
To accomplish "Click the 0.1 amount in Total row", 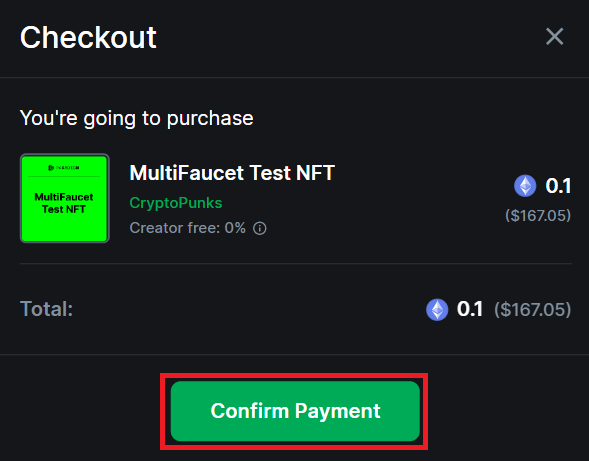I will 470,309.
